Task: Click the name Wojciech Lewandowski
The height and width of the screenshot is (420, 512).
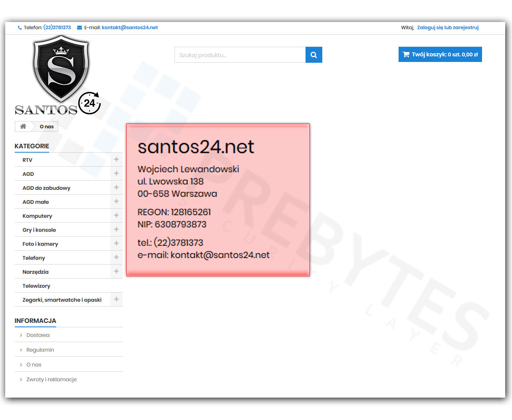Action: coord(188,169)
